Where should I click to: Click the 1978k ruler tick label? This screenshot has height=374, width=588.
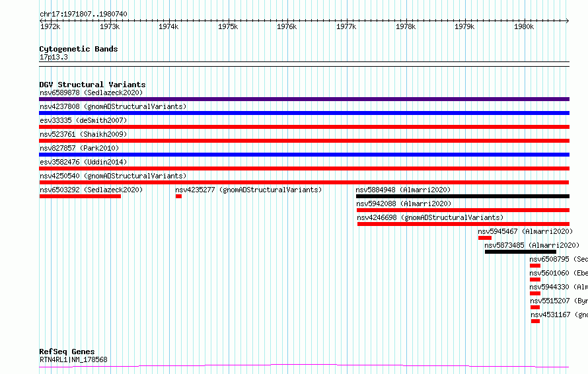[406, 26]
